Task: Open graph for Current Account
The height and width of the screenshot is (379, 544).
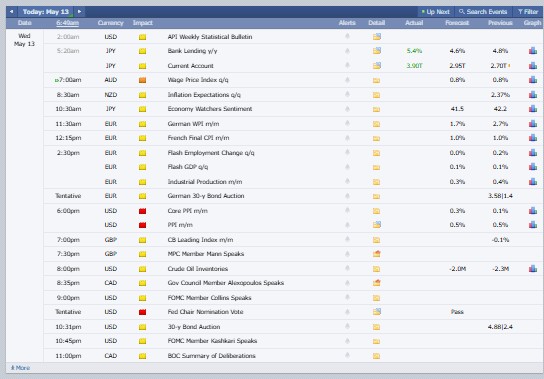Action: point(533,65)
